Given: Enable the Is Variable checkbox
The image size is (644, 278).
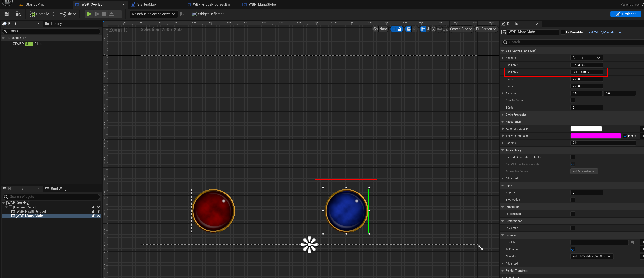Looking at the screenshot, I should [x=563, y=32].
